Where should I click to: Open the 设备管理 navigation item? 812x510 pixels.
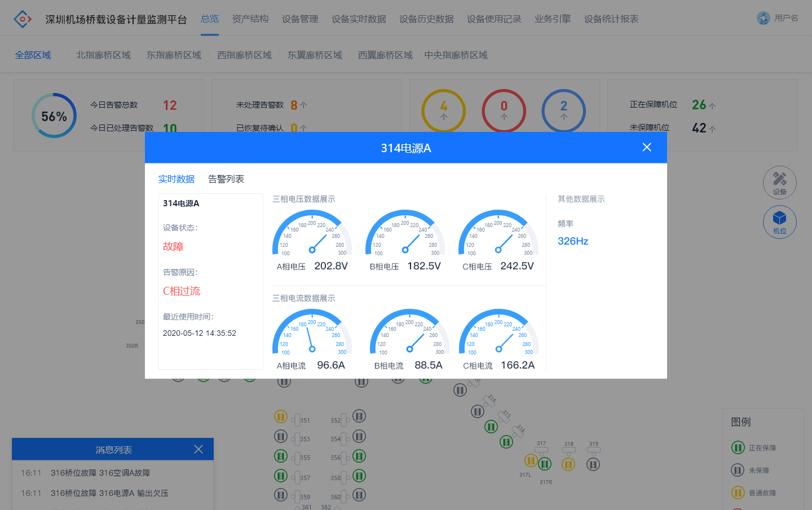coord(300,19)
